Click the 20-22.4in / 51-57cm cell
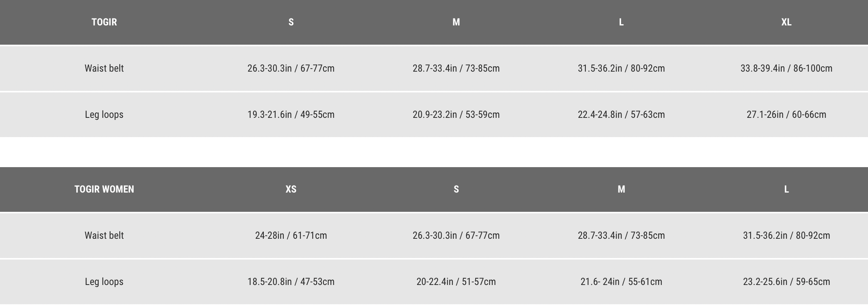Viewport: 868px width, 305px height. [x=456, y=282]
